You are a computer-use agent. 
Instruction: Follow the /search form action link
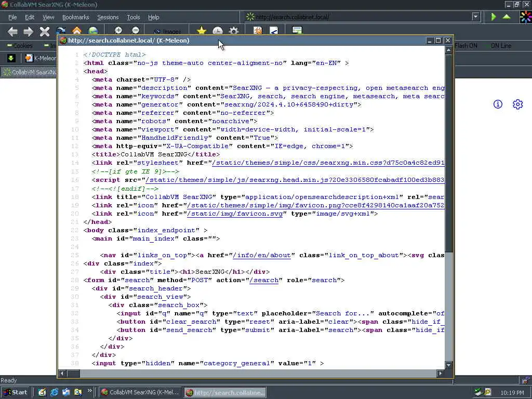point(264,280)
